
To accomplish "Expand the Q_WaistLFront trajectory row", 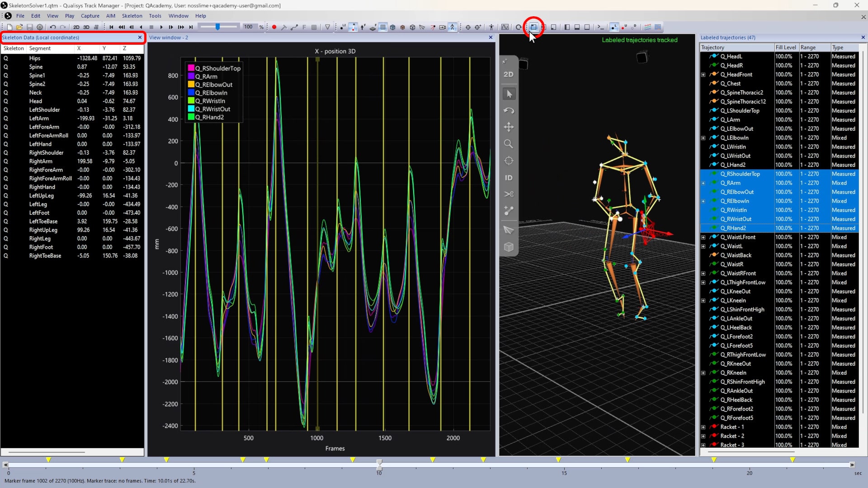I will [703, 237].
